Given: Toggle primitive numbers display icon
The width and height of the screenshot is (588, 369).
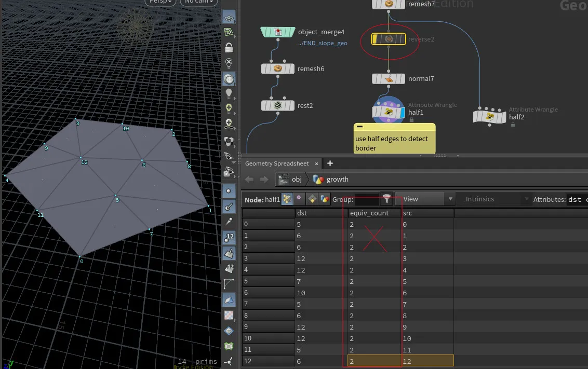Looking at the screenshot, I should click(x=229, y=269).
